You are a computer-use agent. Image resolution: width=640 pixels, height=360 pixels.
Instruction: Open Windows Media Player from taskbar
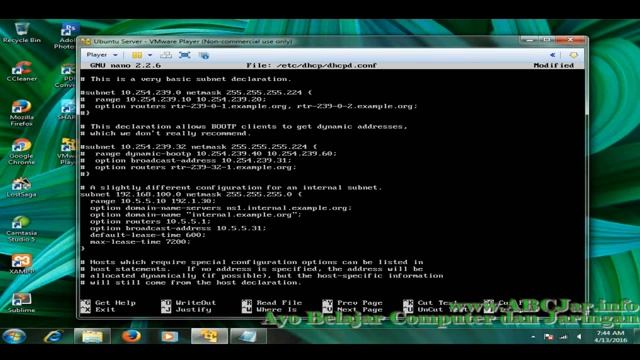169,337
